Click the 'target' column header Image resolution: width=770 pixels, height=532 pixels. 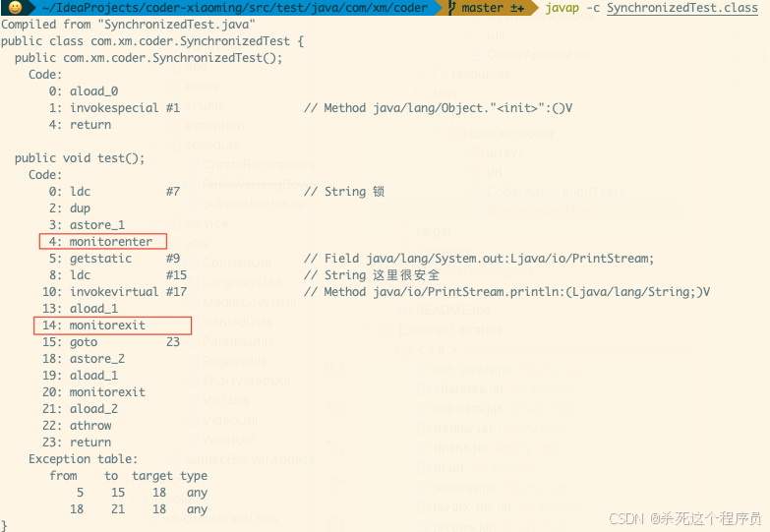pos(152,476)
